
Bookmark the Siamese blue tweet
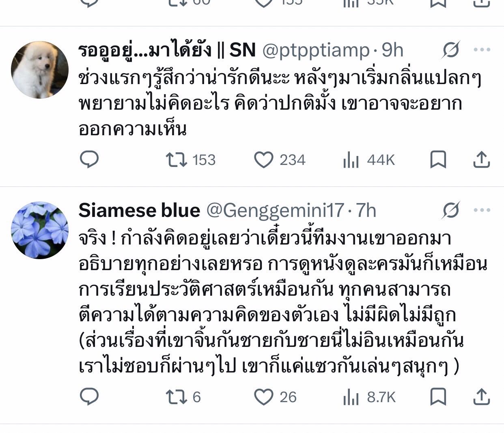[438, 396]
